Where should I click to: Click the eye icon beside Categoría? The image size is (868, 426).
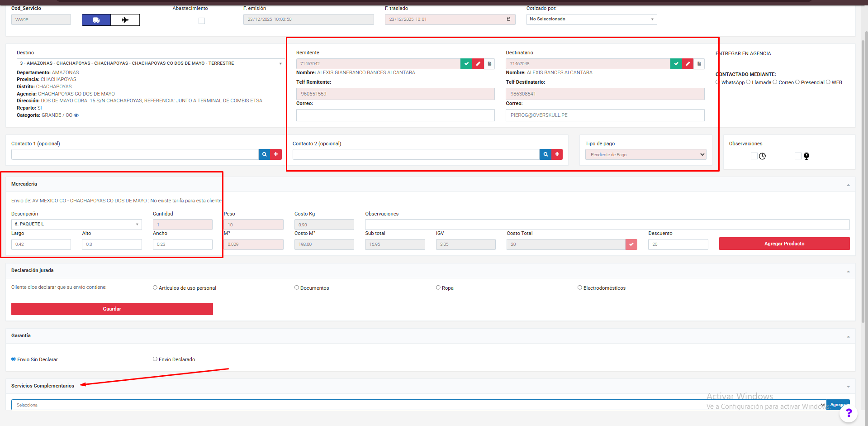[x=76, y=115]
